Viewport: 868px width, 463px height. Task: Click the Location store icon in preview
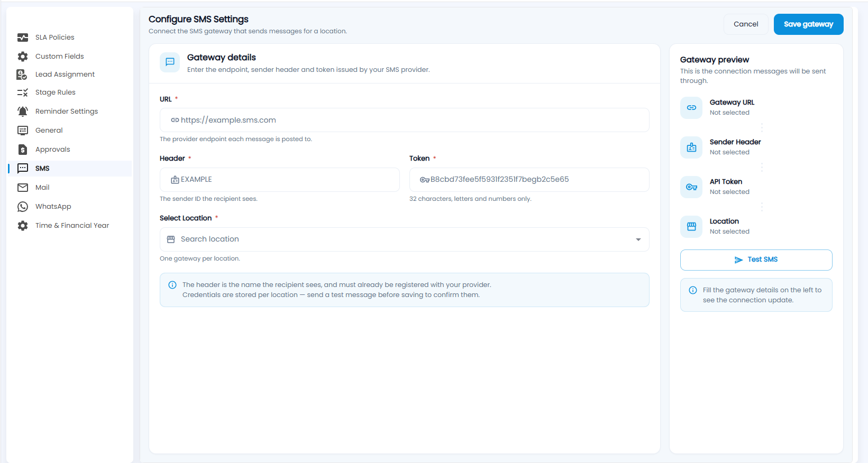(691, 227)
